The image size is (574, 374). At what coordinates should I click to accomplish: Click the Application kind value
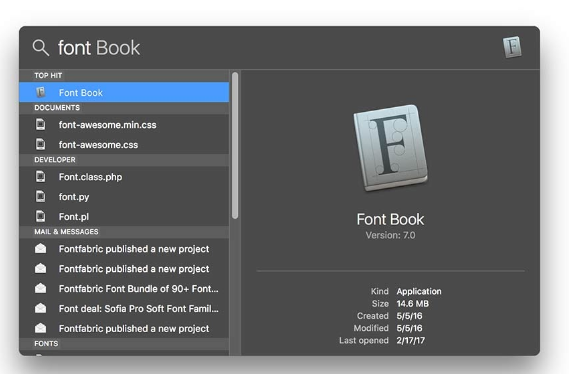pyautogui.click(x=419, y=291)
